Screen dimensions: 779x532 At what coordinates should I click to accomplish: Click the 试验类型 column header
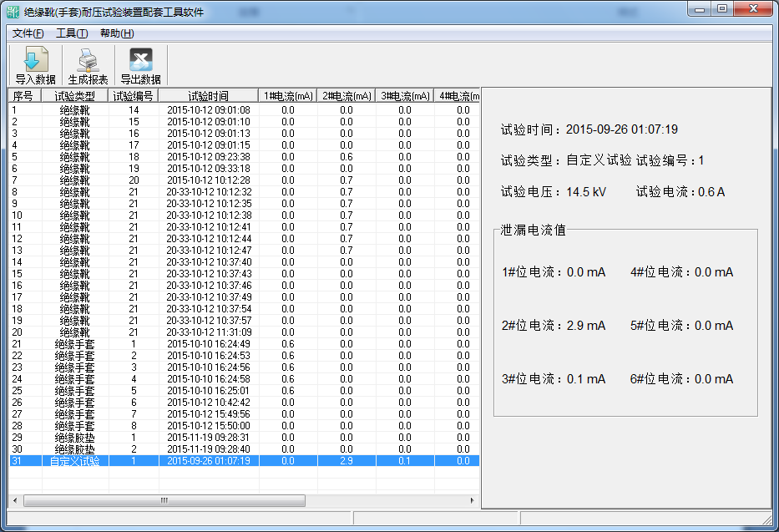pyautogui.click(x=75, y=96)
